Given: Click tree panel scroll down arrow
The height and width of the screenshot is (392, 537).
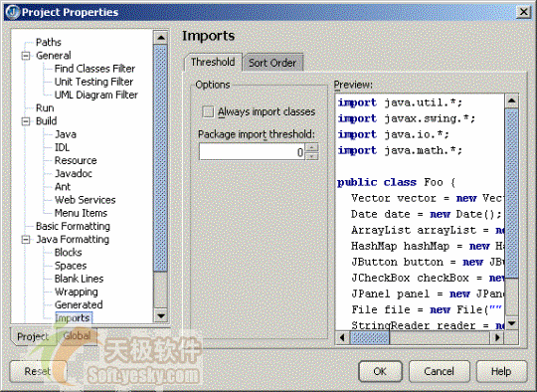Looking at the screenshot, I should (x=161, y=315).
